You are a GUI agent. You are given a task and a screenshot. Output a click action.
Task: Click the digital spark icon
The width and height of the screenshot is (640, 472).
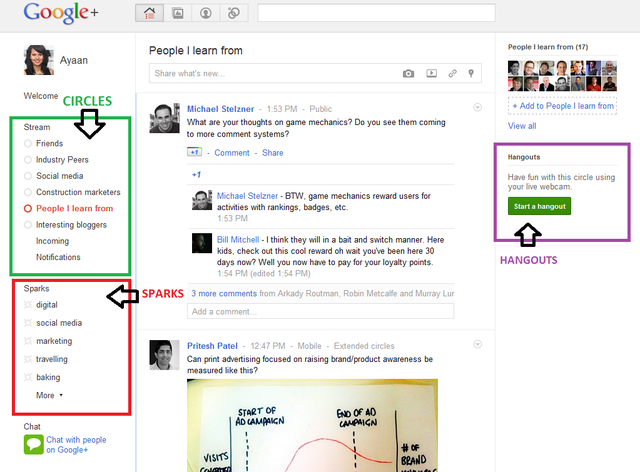[28, 305]
